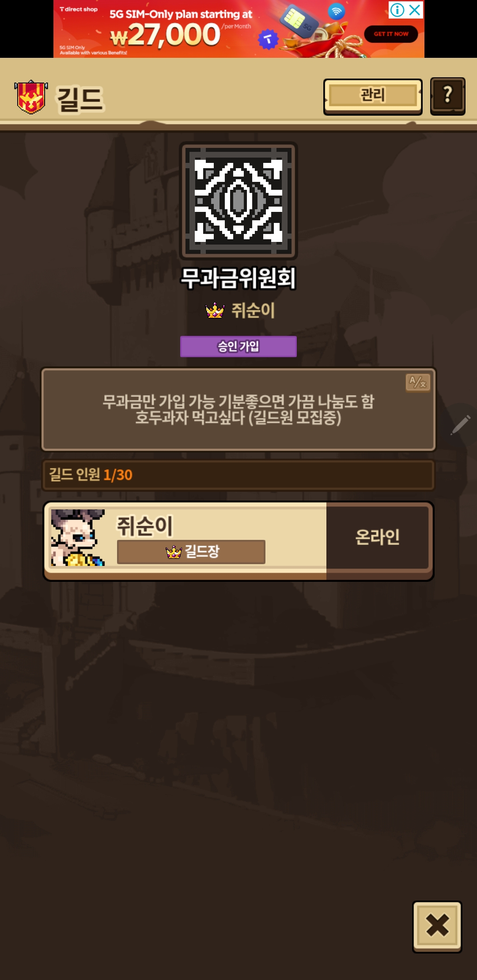This screenshot has width=477, height=980.
Task: Tap the 길드 인원 1/30 member count bar
Action: [238, 475]
